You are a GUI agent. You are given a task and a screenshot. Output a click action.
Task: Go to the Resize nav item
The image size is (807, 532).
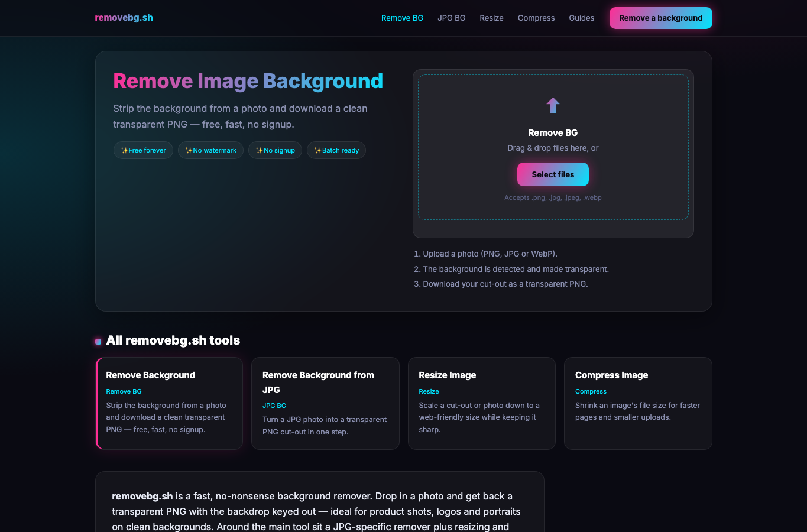pos(491,18)
